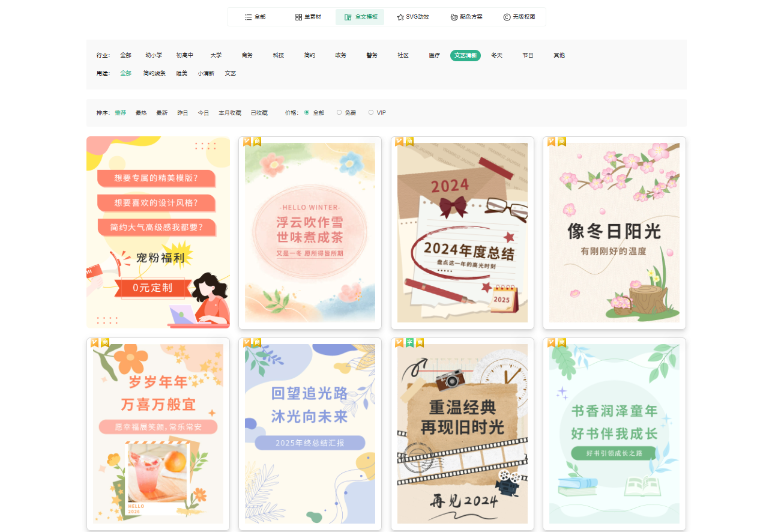Click the grid icon for 单素材
775x532 pixels.
(x=298, y=17)
